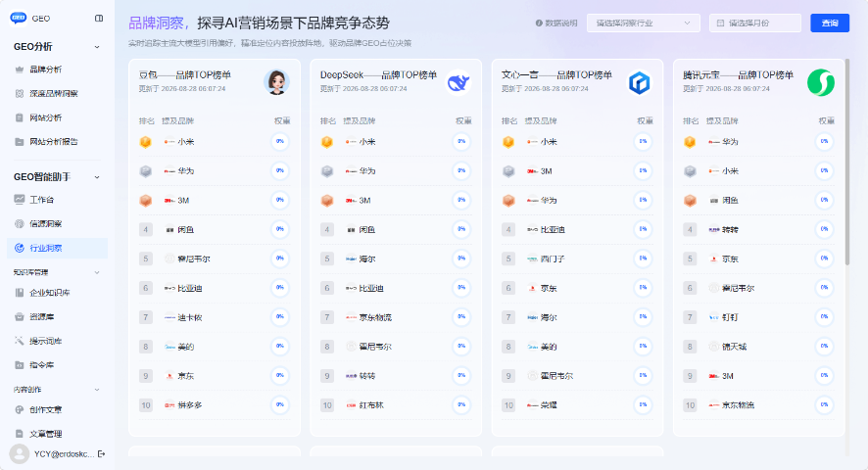Click 美的 logo in 豆包 list
Image resolution: width=868 pixels, height=470 pixels.
coord(169,347)
